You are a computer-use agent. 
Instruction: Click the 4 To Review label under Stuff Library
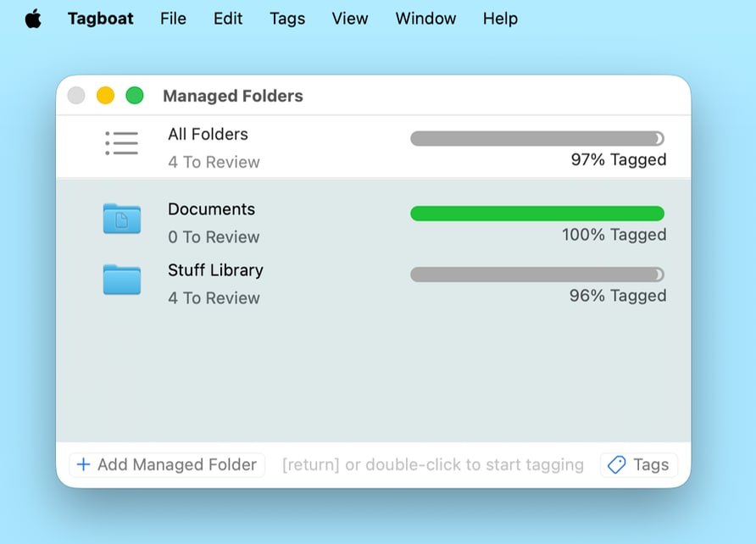214,297
